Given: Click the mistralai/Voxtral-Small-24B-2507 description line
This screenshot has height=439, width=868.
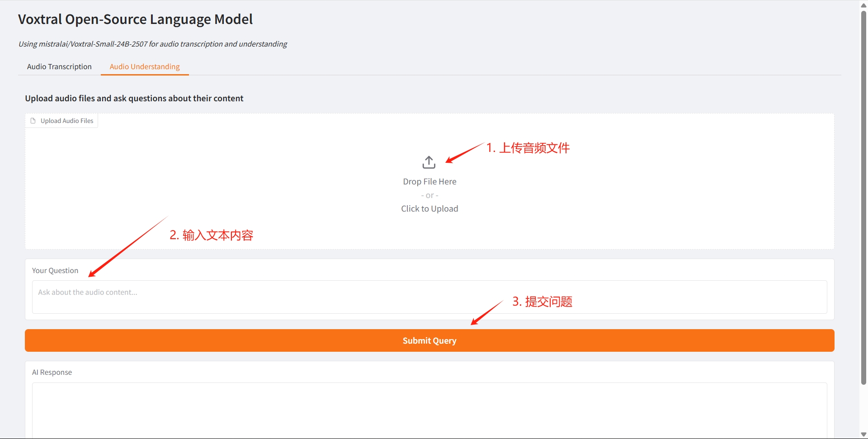Looking at the screenshot, I should coord(152,44).
